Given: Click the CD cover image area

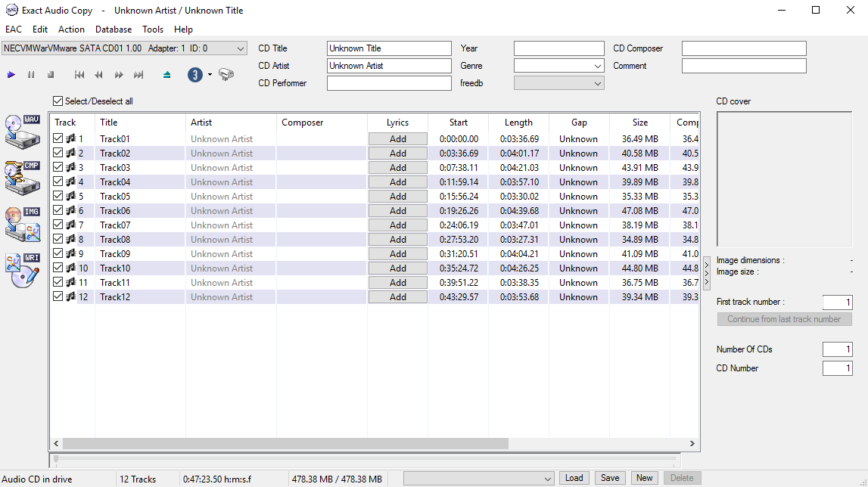Looking at the screenshot, I should point(784,178).
